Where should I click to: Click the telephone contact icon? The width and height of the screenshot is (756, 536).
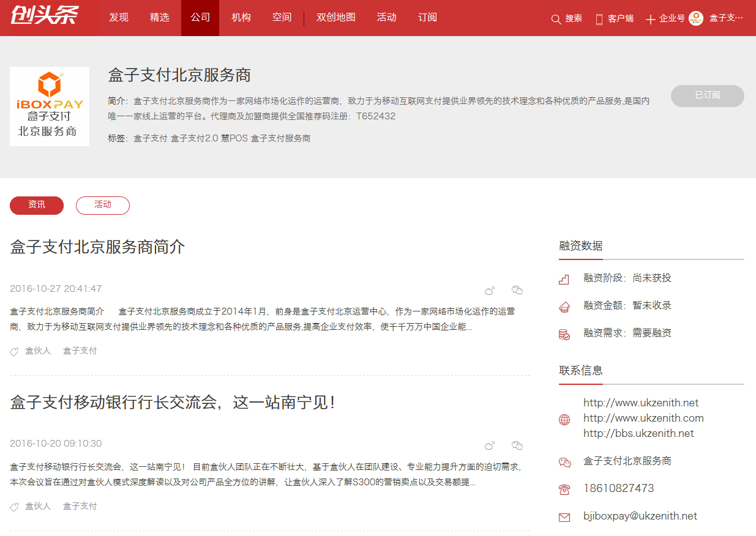coord(564,489)
